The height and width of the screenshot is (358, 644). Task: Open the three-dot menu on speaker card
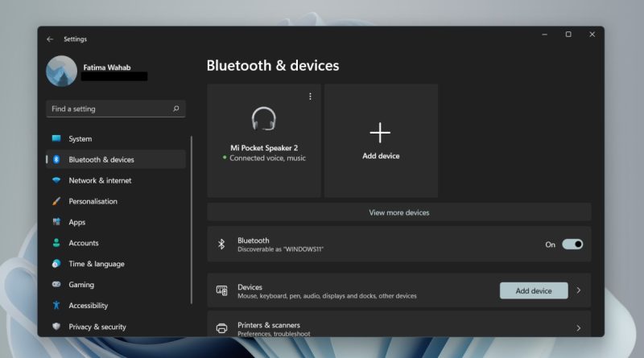click(310, 96)
